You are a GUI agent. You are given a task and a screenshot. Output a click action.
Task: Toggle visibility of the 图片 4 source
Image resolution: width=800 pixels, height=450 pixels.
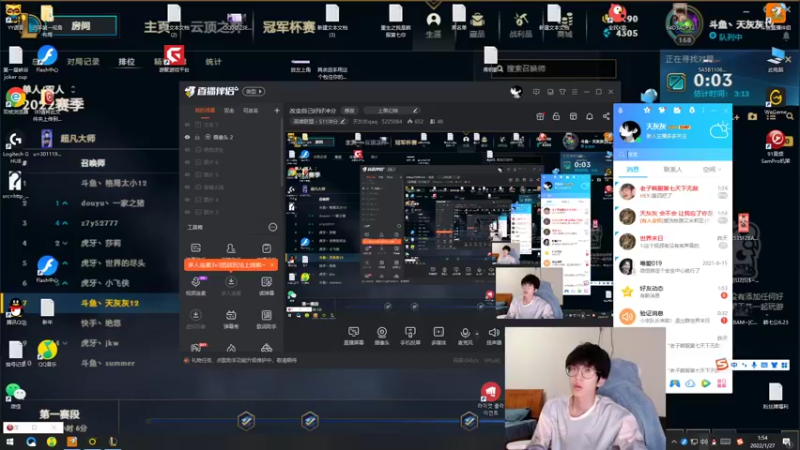coord(187,199)
